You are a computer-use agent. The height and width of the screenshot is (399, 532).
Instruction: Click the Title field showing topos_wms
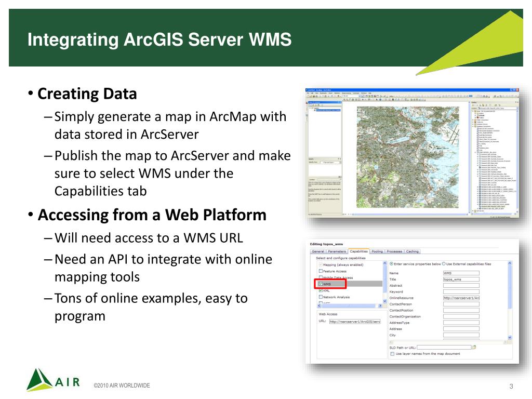[461, 279]
